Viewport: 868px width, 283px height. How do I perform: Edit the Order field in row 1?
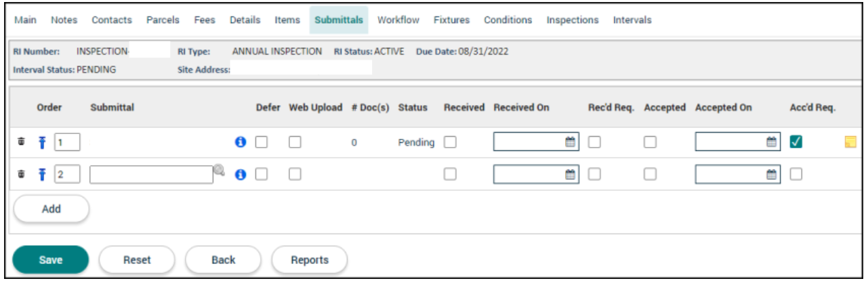pyautogui.click(x=67, y=142)
